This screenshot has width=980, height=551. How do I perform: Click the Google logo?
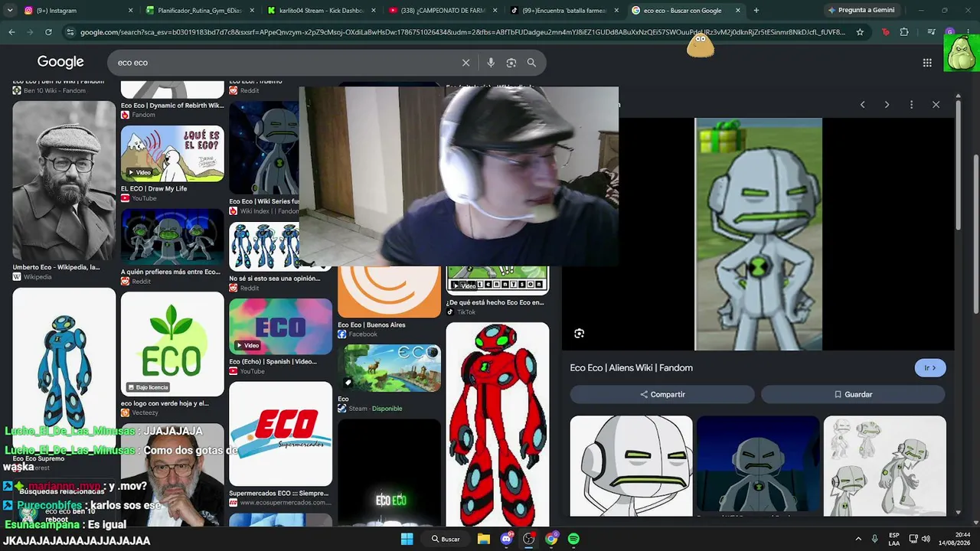tap(60, 62)
